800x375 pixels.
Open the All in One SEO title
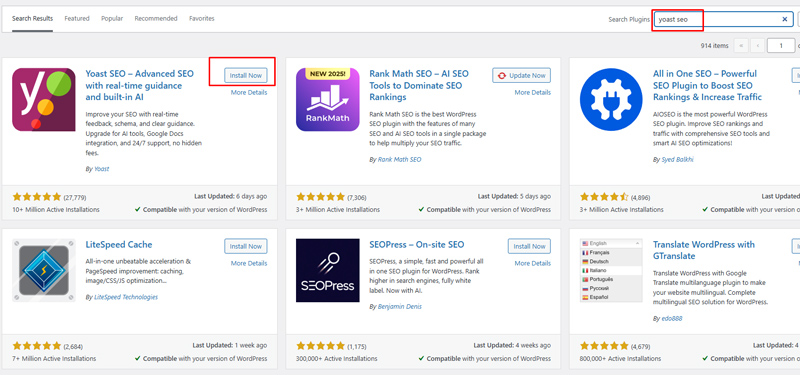pyautogui.click(x=707, y=85)
